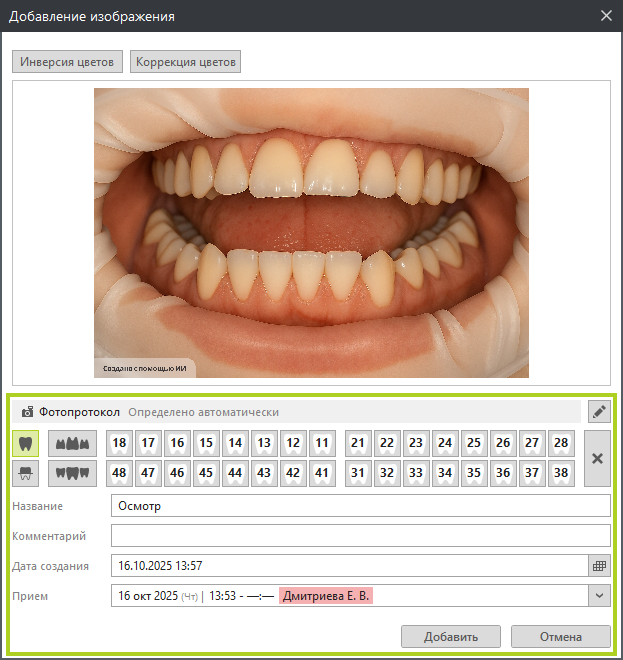This screenshot has height=660, width=623.
Task: Toggle tooth 11 in the tooth chart
Action: pos(322,443)
